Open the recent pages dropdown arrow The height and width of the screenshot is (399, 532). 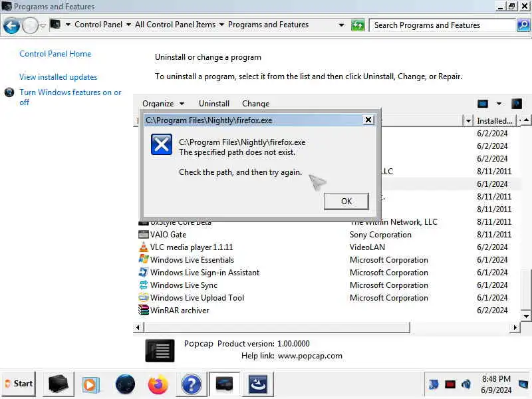tap(43, 25)
